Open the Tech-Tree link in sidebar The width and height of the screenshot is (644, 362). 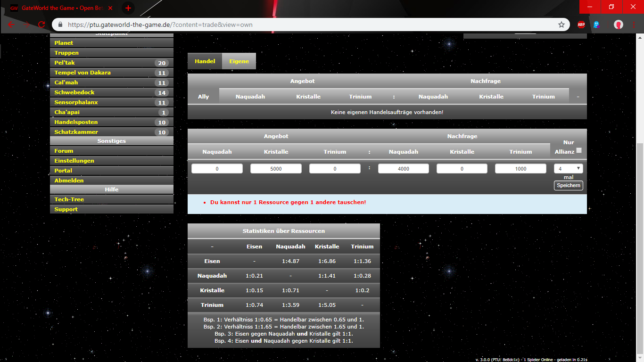click(69, 199)
